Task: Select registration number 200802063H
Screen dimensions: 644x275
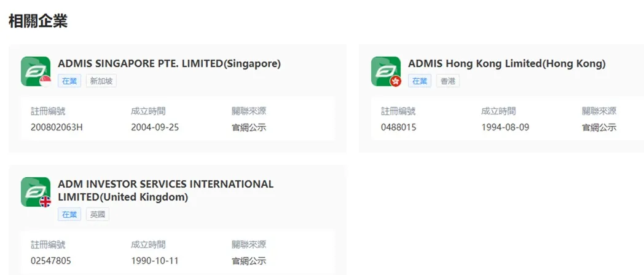Action: tap(57, 127)
